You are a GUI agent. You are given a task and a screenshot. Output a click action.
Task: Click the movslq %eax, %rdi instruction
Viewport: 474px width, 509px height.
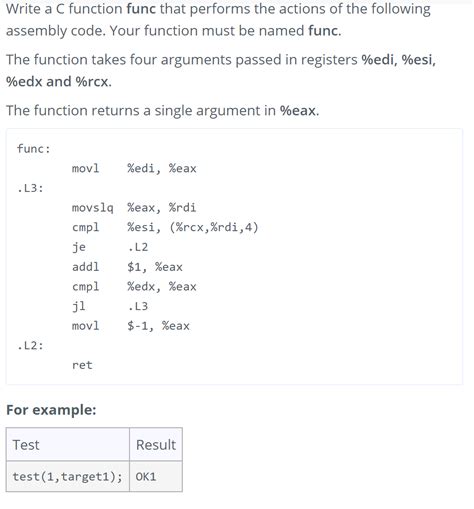point(134,208)
